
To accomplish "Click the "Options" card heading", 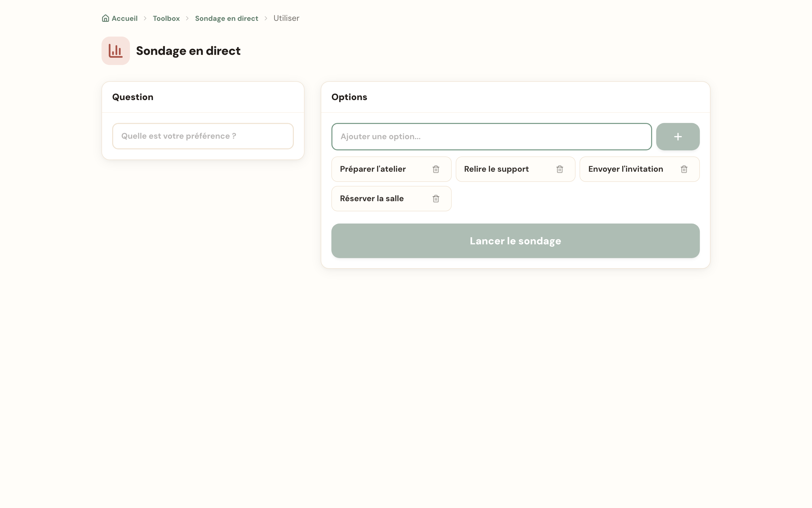I will point(349,97).
